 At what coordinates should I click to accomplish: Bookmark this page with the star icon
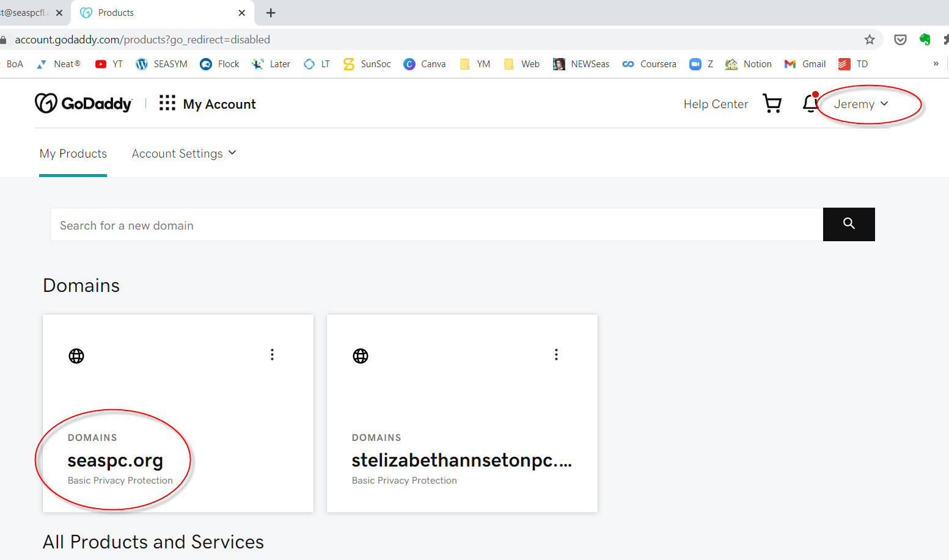[870, 40]
